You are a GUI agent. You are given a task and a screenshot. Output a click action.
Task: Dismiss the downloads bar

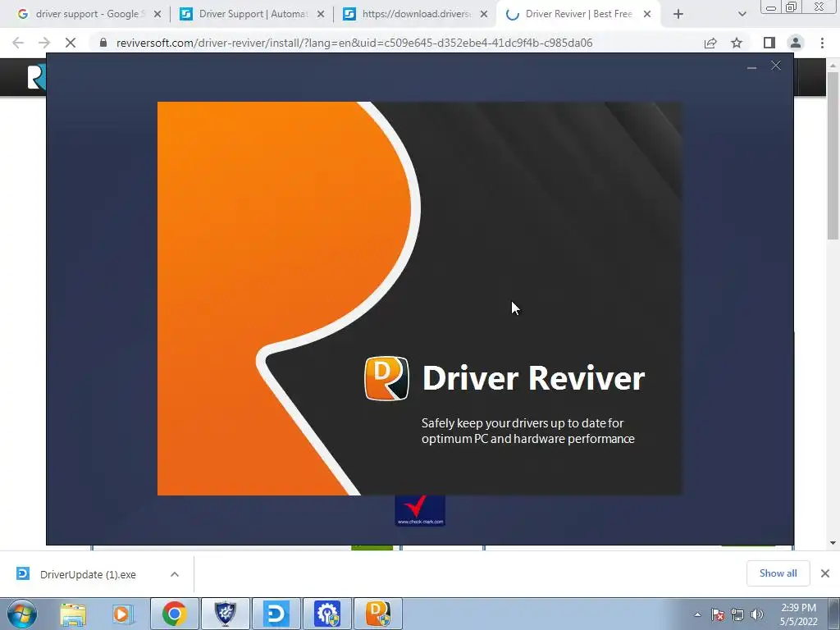[825, 573]
